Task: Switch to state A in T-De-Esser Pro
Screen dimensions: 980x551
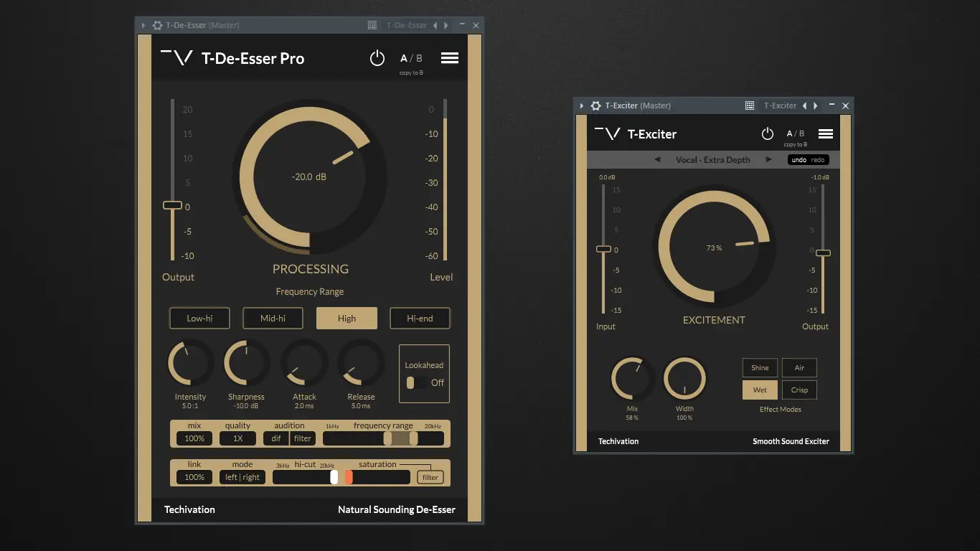Action: 404,58
